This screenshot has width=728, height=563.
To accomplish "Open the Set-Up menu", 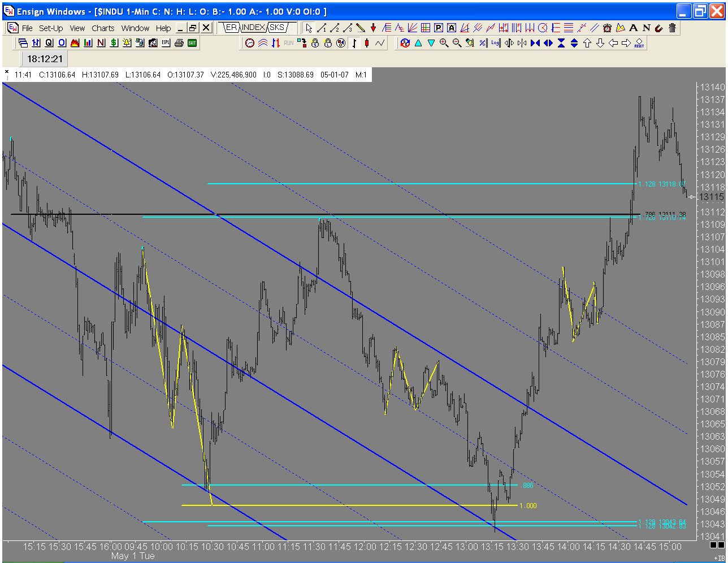I will click(51, 28).
